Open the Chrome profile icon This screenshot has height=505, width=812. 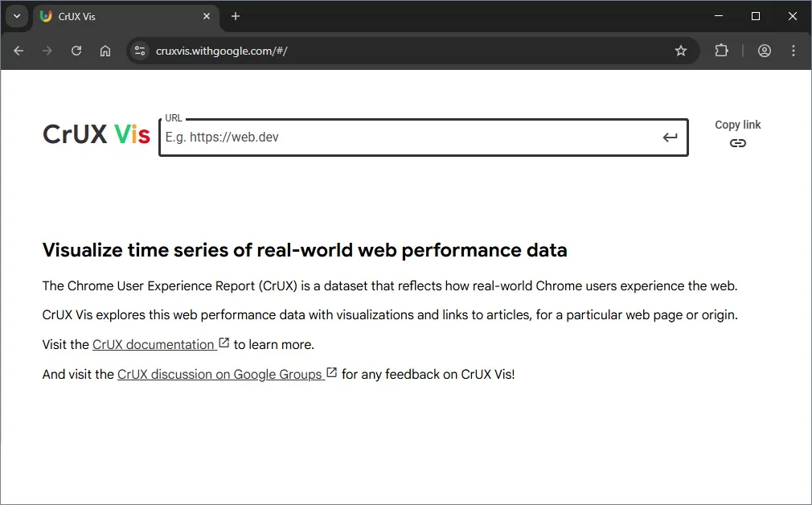coord(765,51)
